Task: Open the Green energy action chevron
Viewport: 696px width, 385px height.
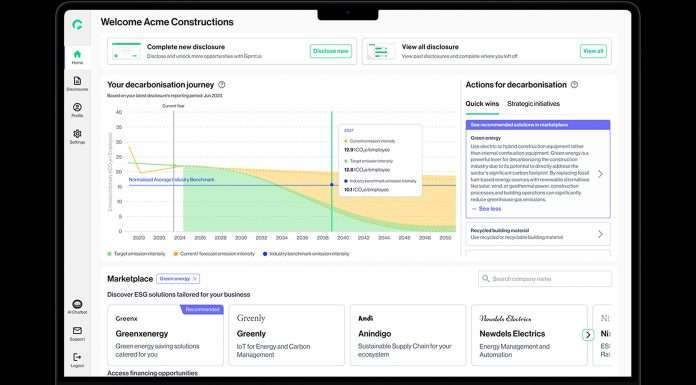Action: click(601, 174)
